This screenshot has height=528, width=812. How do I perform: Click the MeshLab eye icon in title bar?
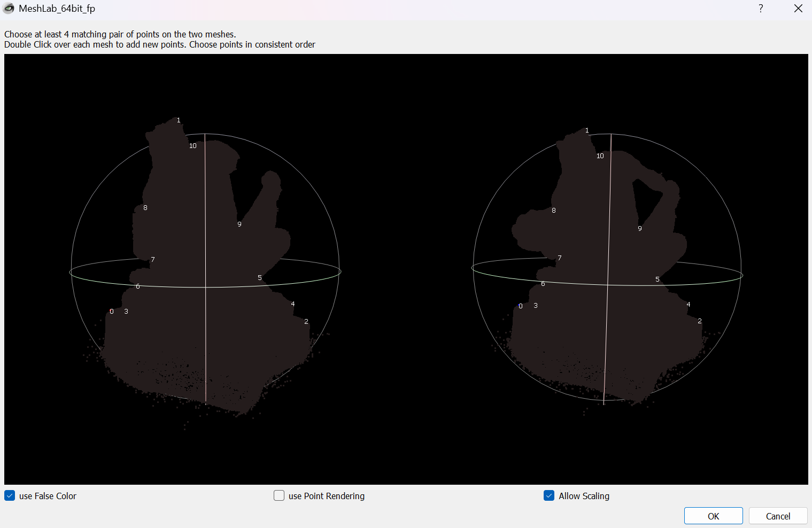point(9,9)
